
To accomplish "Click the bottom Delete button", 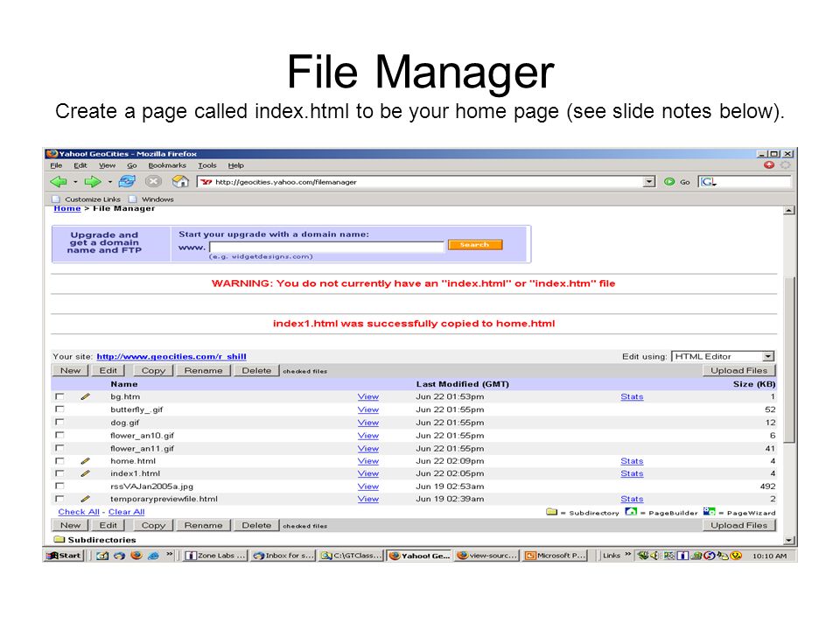I will (x=256, y=526).
